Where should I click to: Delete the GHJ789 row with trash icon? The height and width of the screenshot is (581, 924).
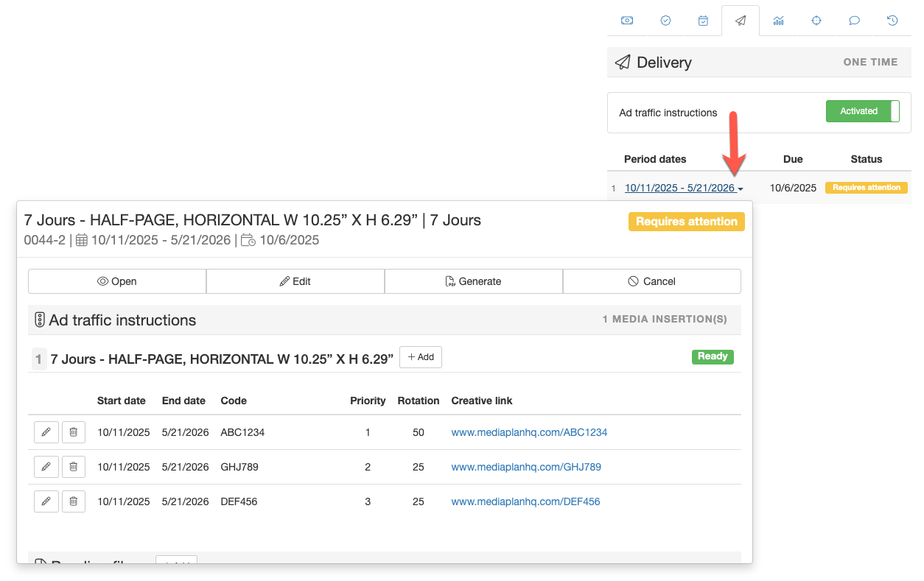74,467
